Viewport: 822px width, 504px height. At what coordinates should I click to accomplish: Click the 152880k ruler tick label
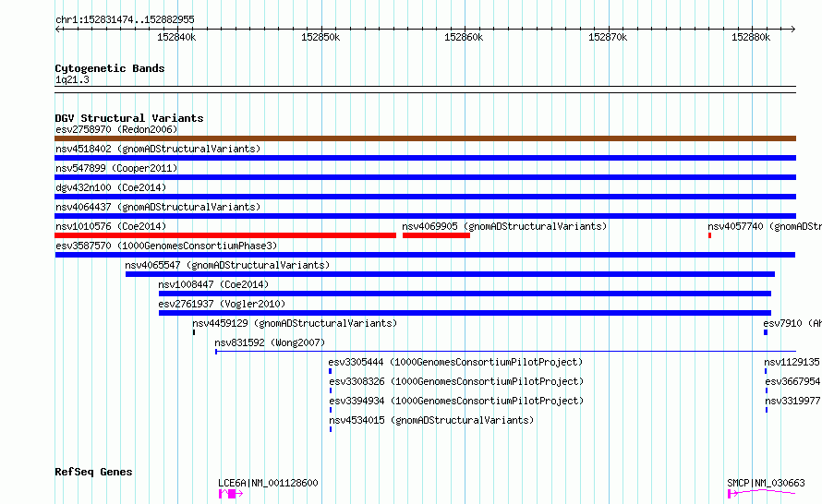pos(751,37)
